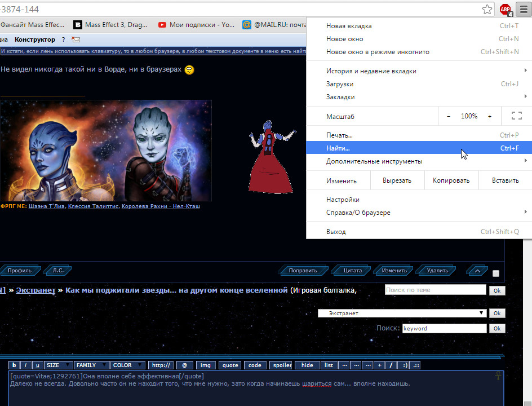Decrease zoom with the minus button
532x406 pixels.
tap(449, 116)
